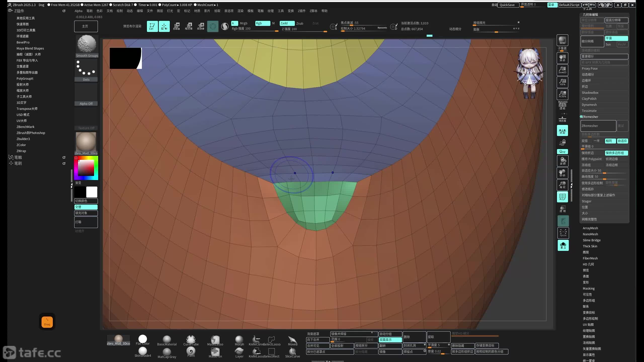Open the 材质 (Material) menu
Image resolution: width=644 pixels, height=362 pixels.
[197, 11]
